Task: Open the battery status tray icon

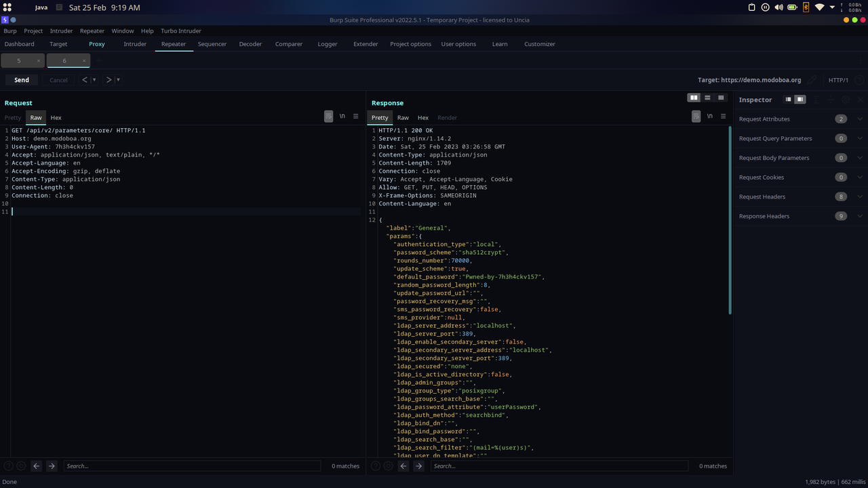Action: pos(792,7)
